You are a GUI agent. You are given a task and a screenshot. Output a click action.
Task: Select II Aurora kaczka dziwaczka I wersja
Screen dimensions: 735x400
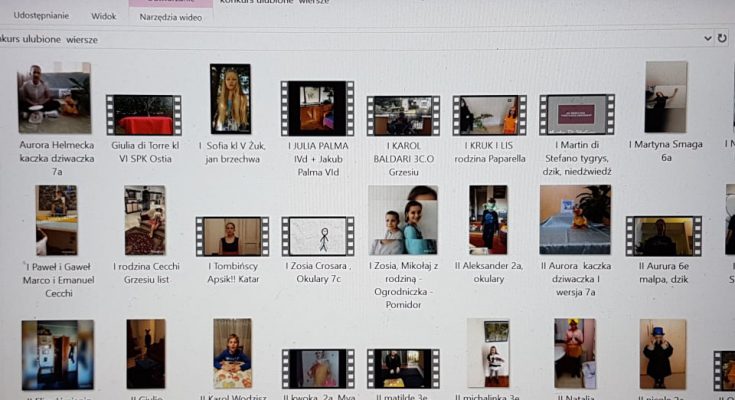tap(576, 220)
